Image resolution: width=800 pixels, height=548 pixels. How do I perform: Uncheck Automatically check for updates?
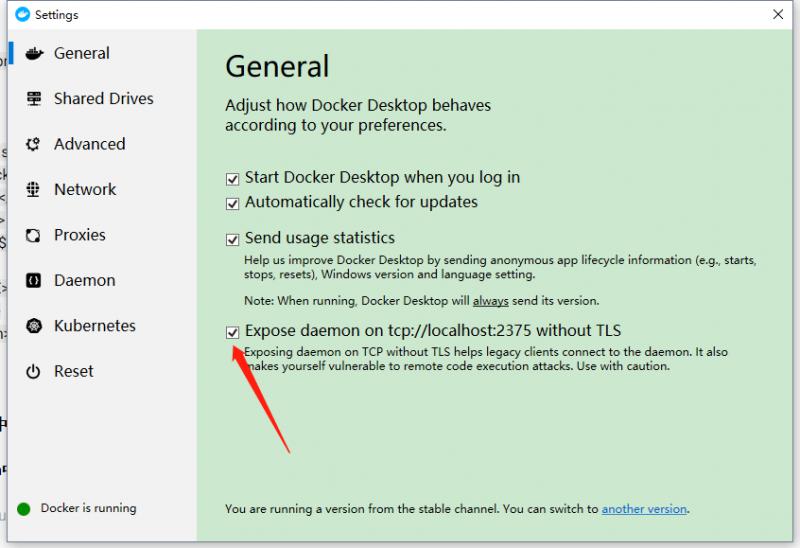click(233, 203)
